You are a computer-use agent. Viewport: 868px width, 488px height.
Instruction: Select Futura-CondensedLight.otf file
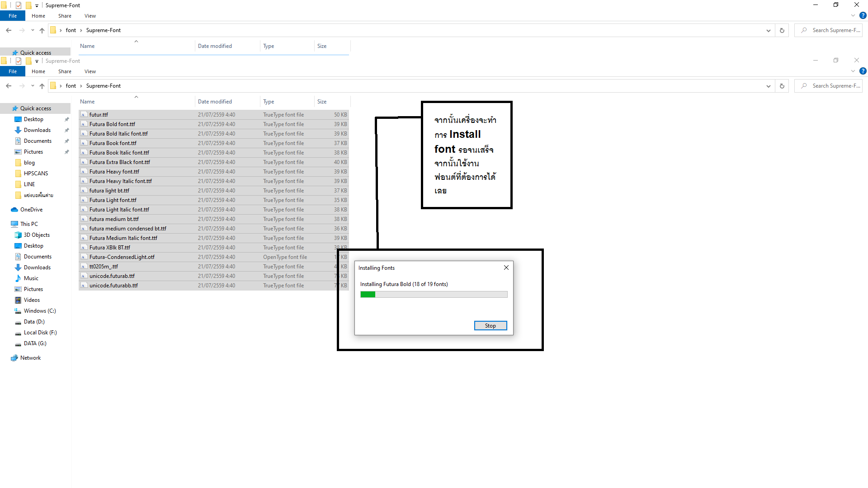(x=213, y=257)
